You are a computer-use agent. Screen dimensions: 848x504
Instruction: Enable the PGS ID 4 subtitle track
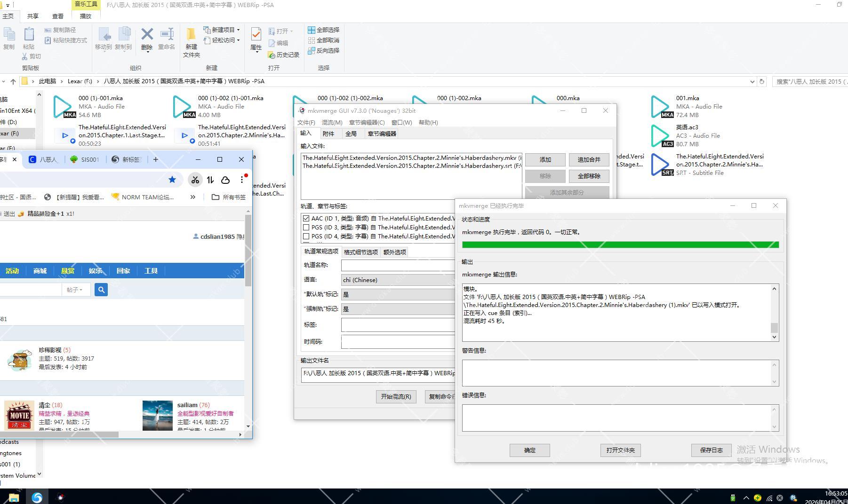coord(306,236)
